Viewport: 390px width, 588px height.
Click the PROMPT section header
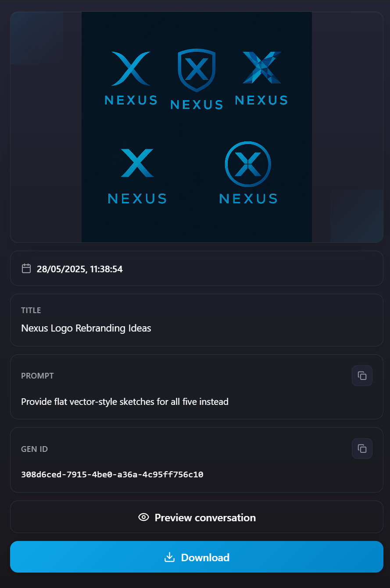coord(37,375)
